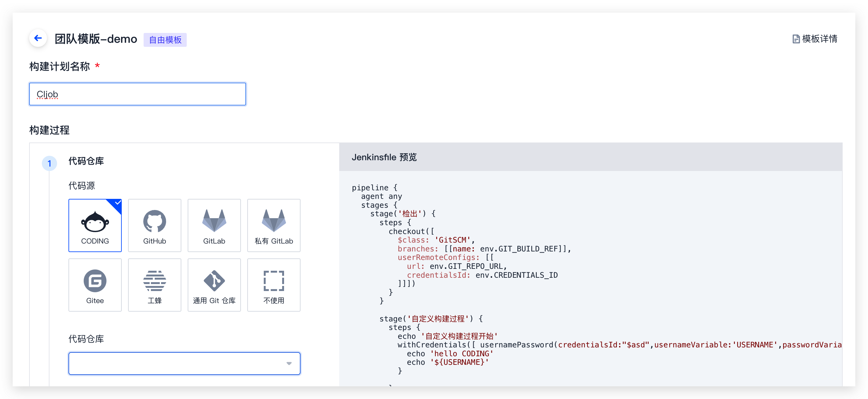Click the "$class: 'GitSCM'" line
Viewport: 868px width, 399px height.
click(x=436, y=240)
